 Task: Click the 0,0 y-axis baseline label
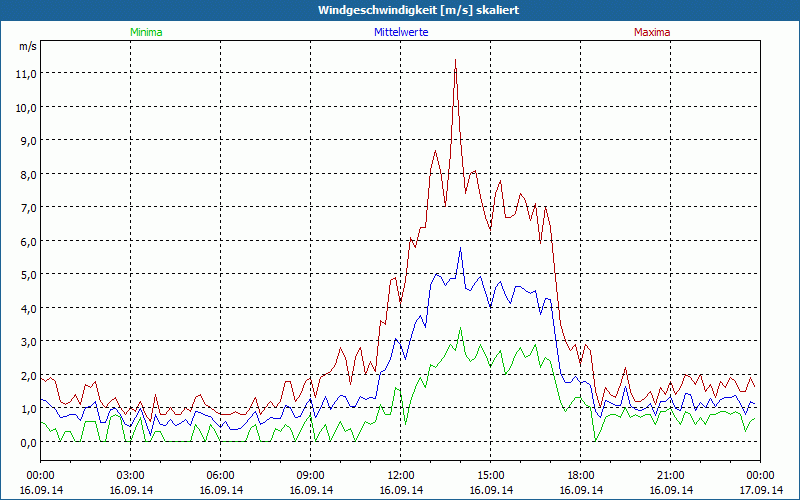pos(26,442)
